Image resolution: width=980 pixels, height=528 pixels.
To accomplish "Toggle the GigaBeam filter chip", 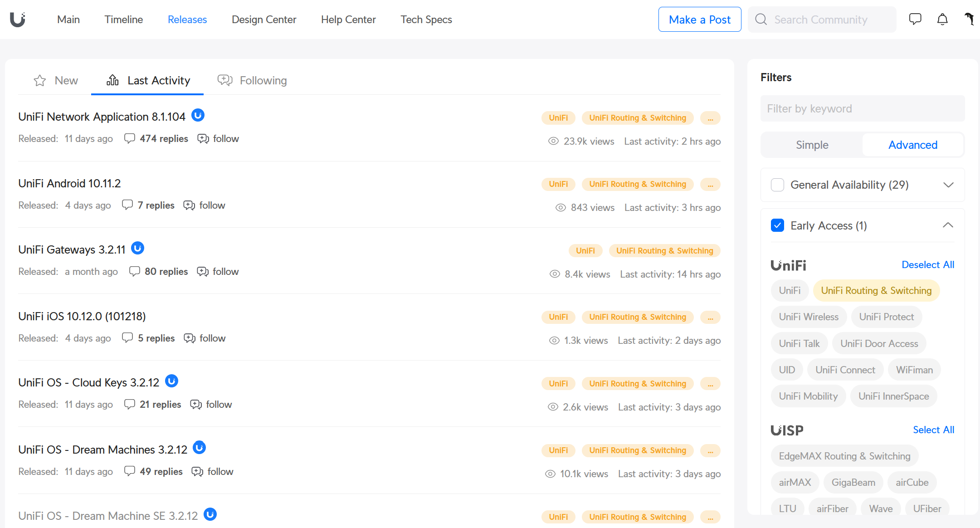I will point(853,482).
